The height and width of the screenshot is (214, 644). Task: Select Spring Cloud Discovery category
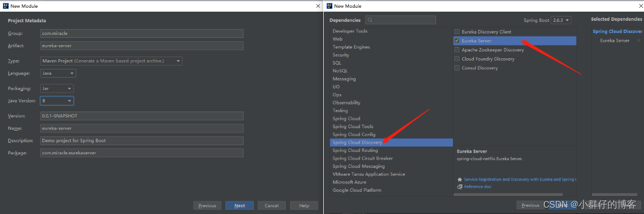(x=391, y=143)
